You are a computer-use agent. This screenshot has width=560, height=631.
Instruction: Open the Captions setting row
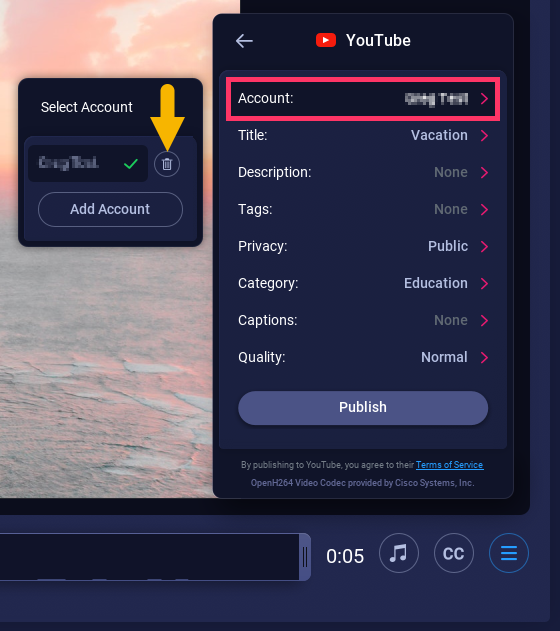click(x=363, y=321)
